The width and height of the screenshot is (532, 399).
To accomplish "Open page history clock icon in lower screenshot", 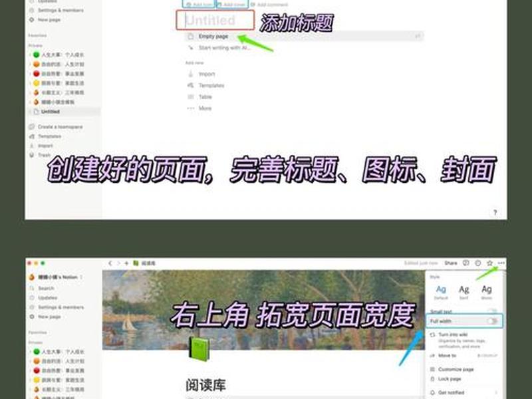I will click(x=477, y=263).
